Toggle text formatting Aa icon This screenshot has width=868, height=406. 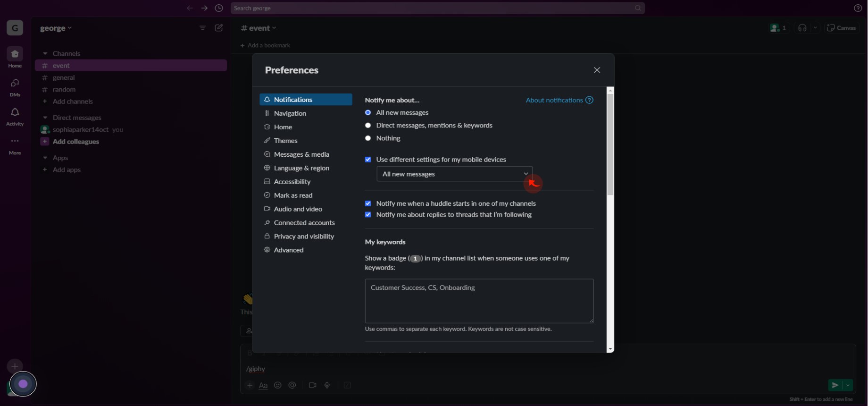(x=263, y=385)
